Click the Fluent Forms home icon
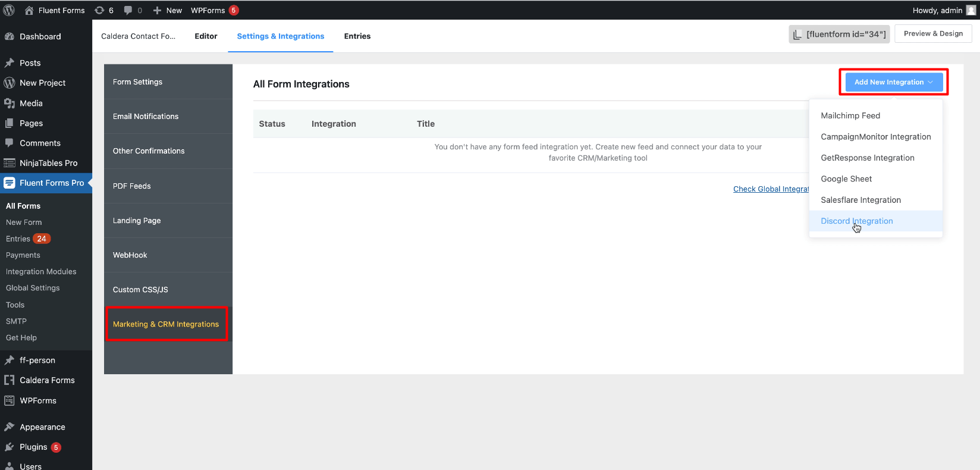Screen dimensions: 980x470 29,10
